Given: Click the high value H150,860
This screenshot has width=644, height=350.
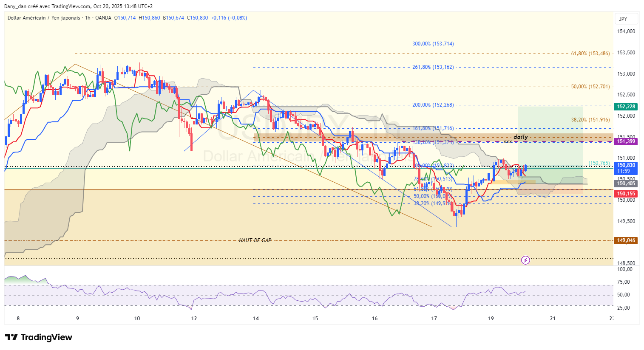Looking at the screenshot, I should [x=149, y=18].
